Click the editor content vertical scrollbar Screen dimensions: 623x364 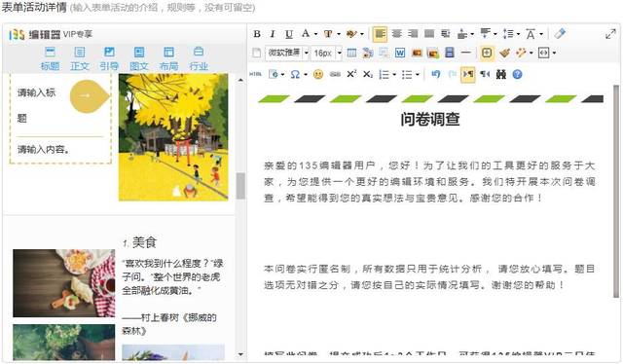[616, 192]
